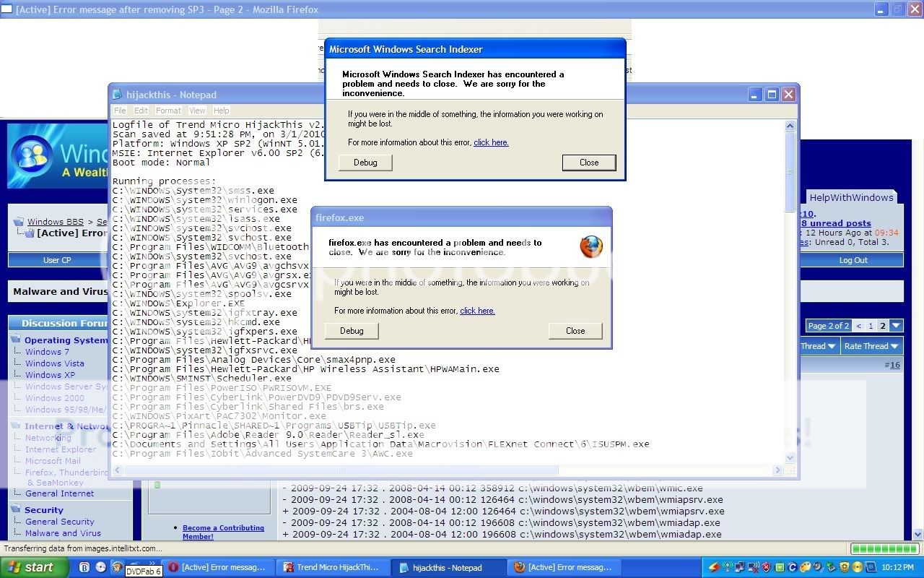Click Notepad horizontal scrollbar right arrow

778,470
